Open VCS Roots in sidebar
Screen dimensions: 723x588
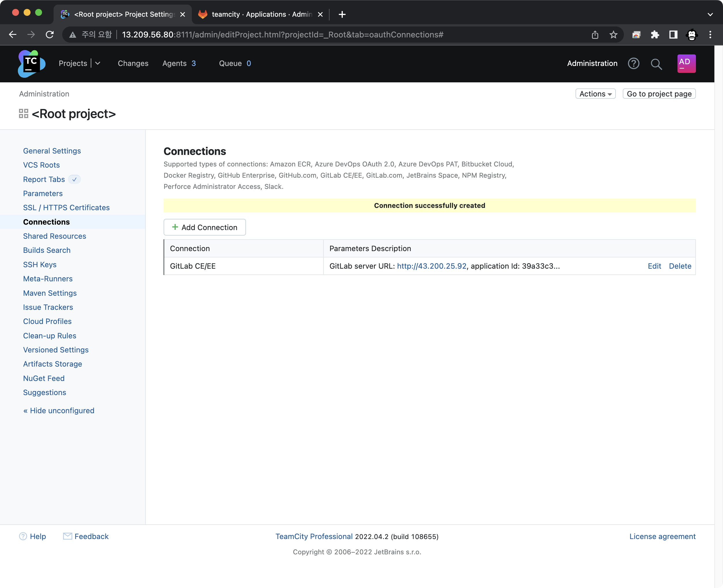41,165
